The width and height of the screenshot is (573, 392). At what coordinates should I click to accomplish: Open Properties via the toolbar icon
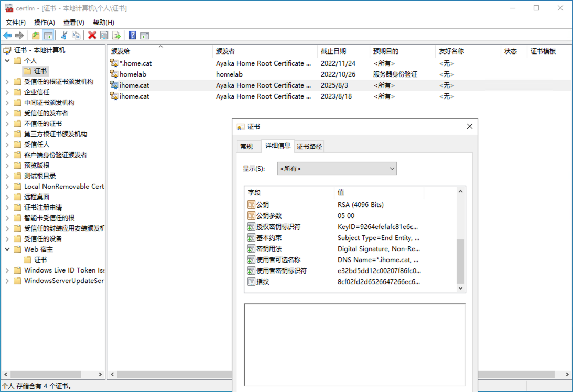(104, 35)
